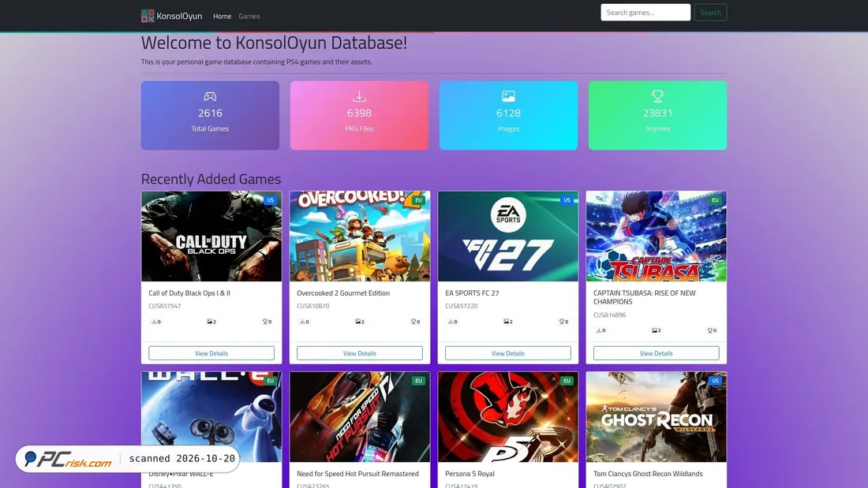The image size is (868, 488).
Task: Select title Persona 5 Royal
Action: pos(470,474)
